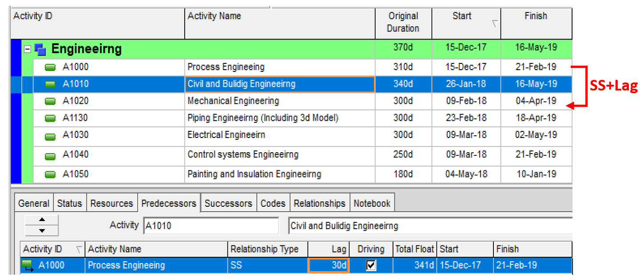Click the down arrow to go to next activity

click(41, 229)
